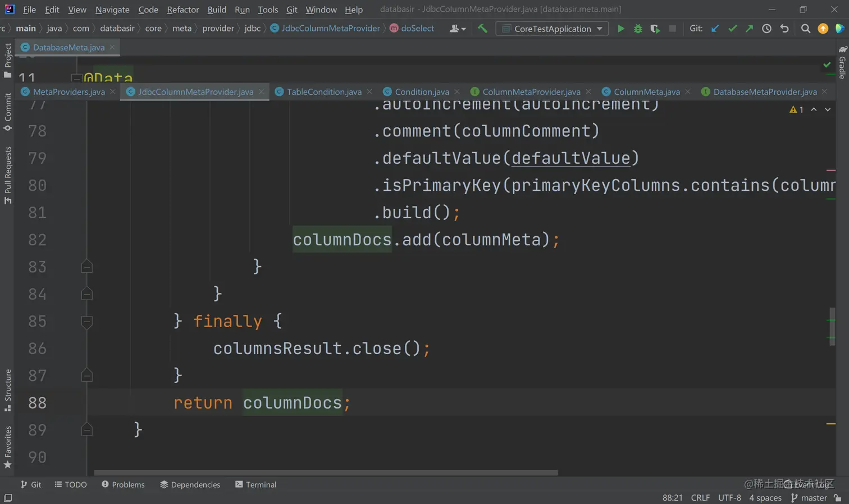Open the Git tool window at the bottom
The height and width of the screenshot is (504, 849).
click(x=31, y=484)
